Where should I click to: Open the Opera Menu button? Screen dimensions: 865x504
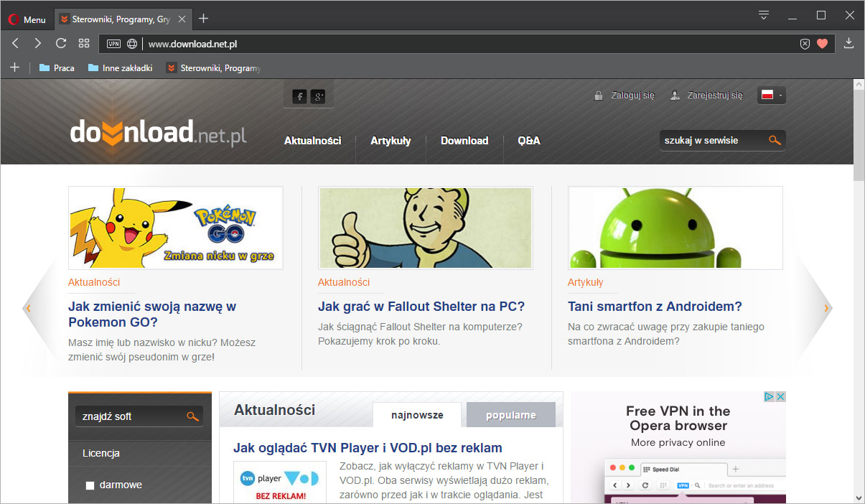click(x=27, y=19)
